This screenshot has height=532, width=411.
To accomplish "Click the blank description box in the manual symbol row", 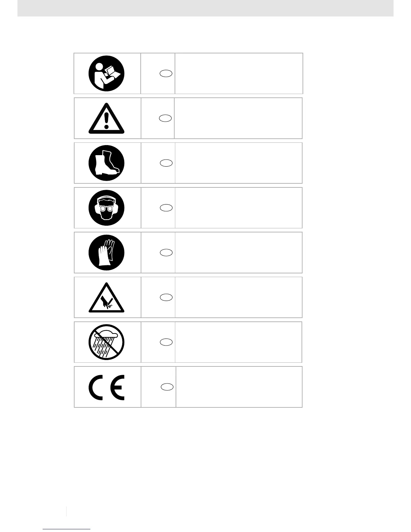I will [x=239, y=73].
